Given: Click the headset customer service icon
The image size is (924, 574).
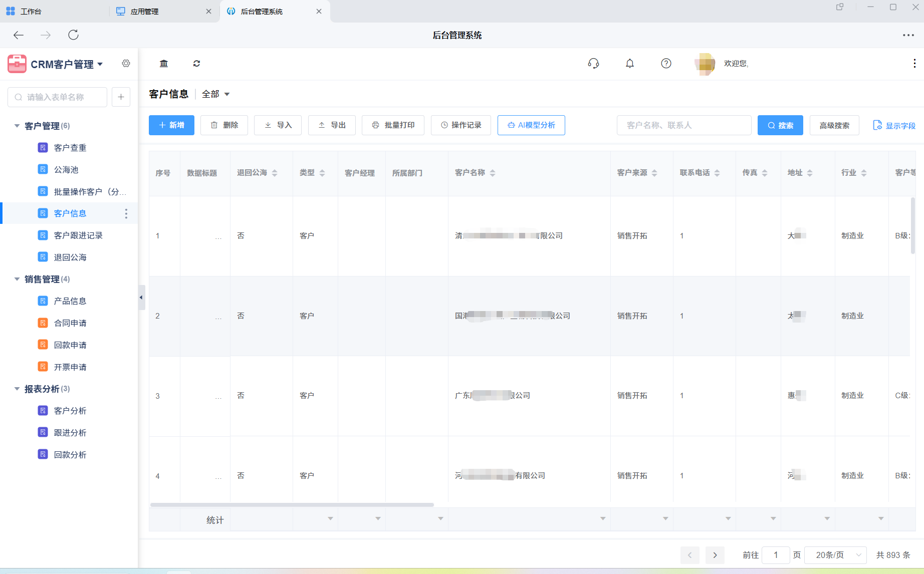Looking at the screenshot, I should [x=593, y=64].
